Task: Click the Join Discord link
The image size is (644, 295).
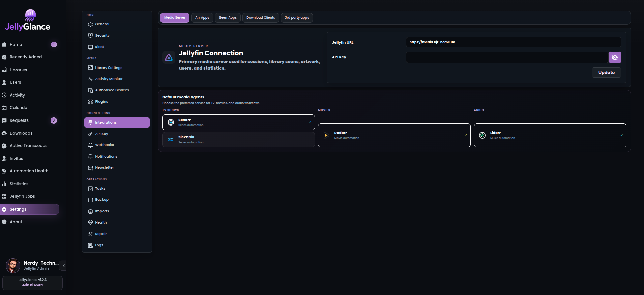Action: 32,285
